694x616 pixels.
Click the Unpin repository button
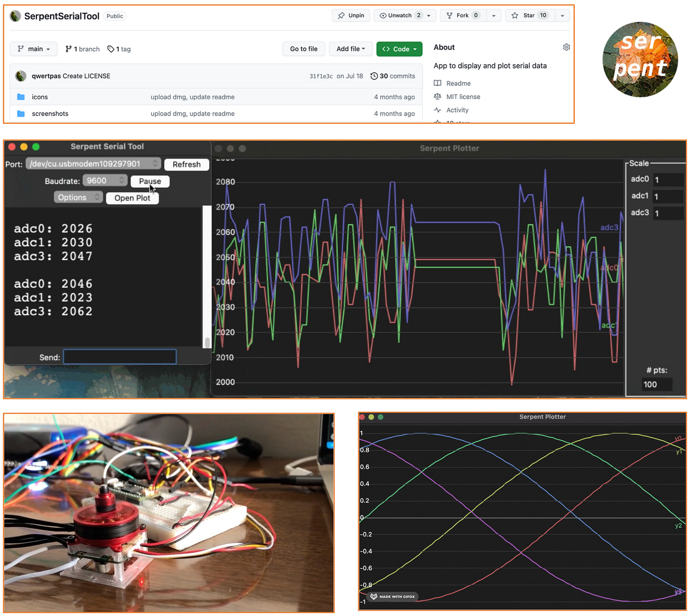point(351,15)
